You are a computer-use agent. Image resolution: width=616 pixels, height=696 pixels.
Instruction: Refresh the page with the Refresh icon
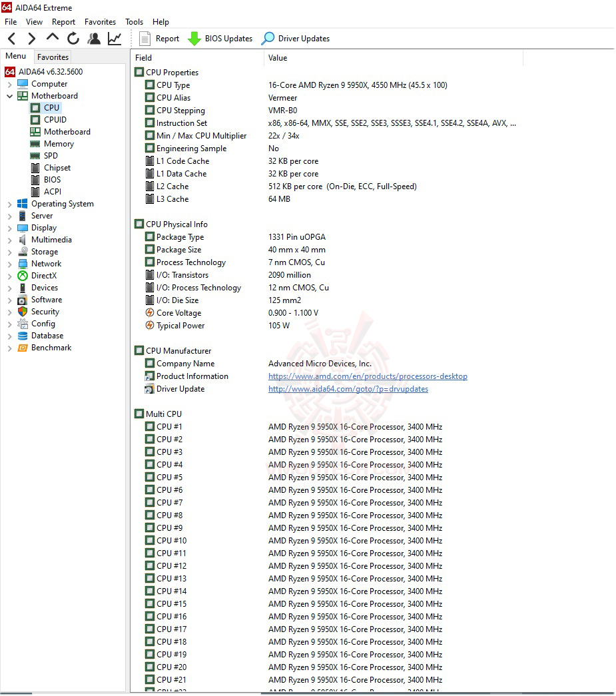tap(73, 39)
